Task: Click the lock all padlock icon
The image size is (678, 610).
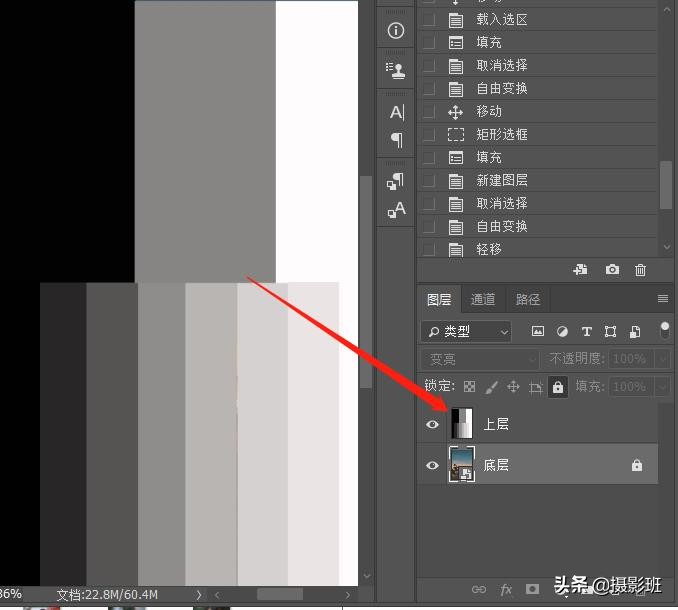Action: (558, 386)
